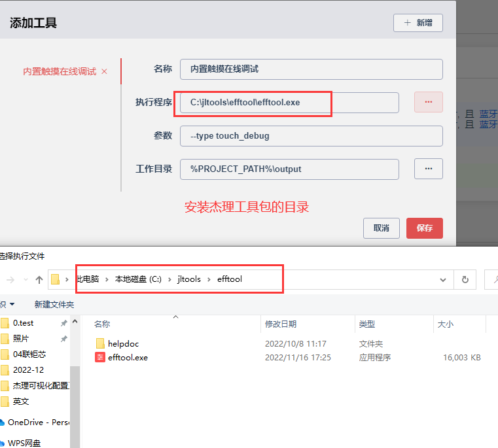Viewport: 498px width, 448px height.
Task: Click the helpdoc folder icon
Action: (x=99, y=343)
